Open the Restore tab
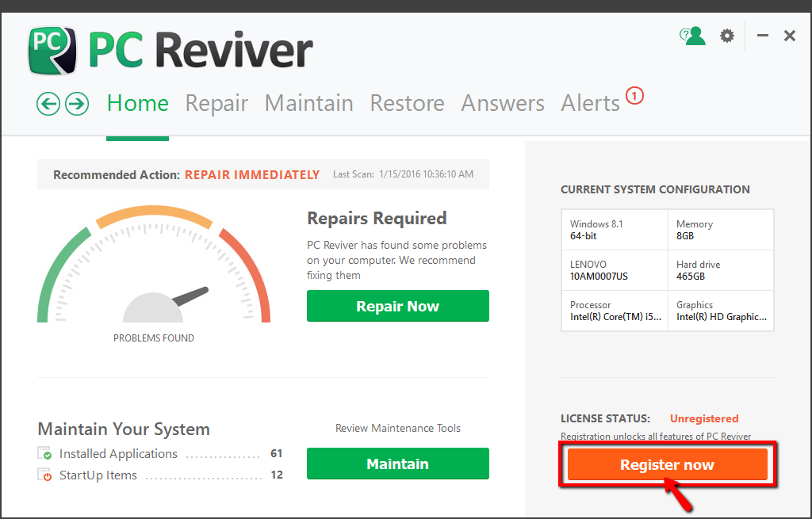The width and height of the screenshot is (812, 519). 407,103
